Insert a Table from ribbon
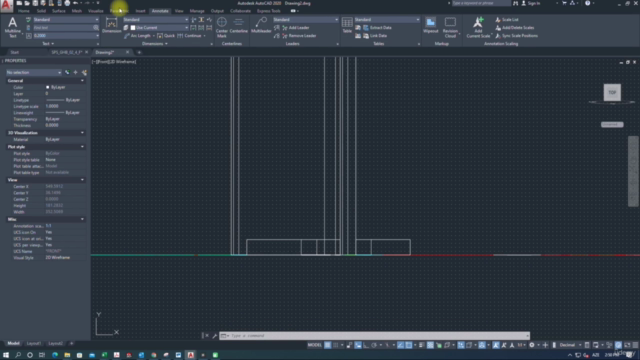This screenshot has height=360, width=640. pos(347,25)
